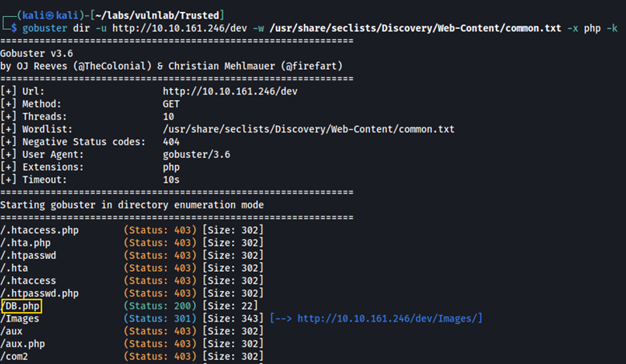The width and height of the screenshot is (626, 364).
Task: Click the Size: 22 value
Action: 230,305
